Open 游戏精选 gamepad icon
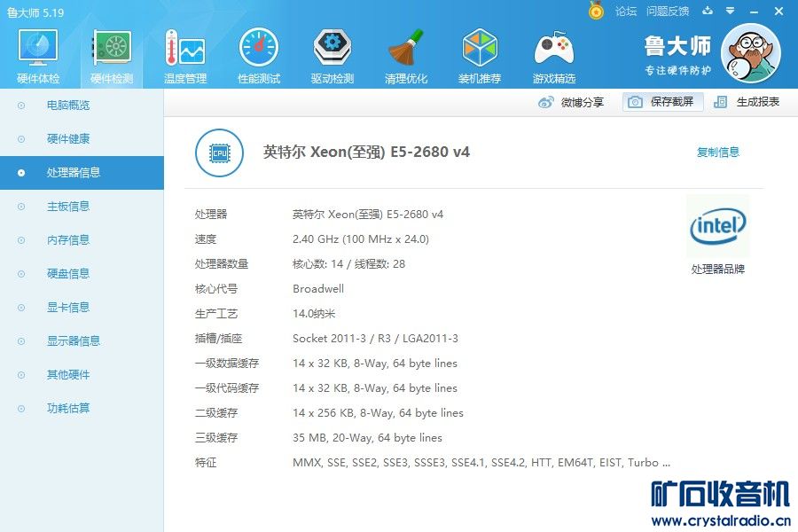 click(553, 48)
